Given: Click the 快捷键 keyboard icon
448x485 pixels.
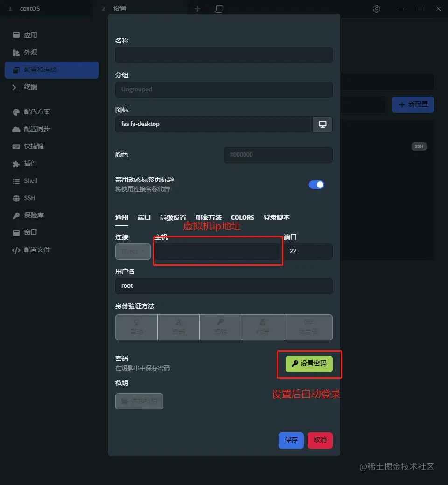Looking at the screenshot, I should [x=16, y=146].
